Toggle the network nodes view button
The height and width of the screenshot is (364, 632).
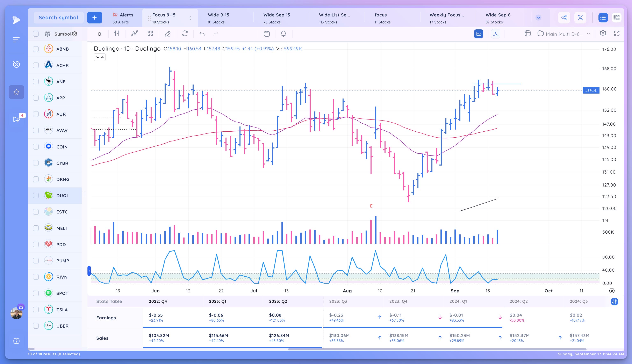tap(496, 34)
